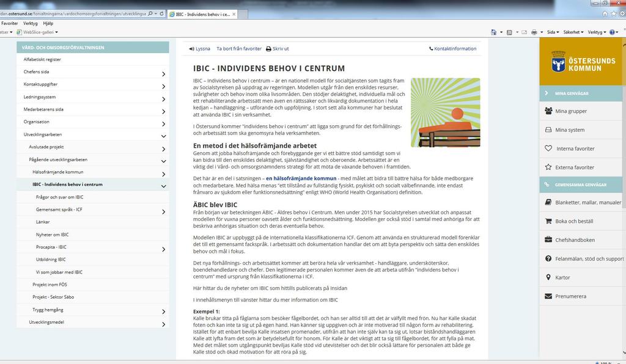Screen dimensions: 626x364
Task: Open Vi som jobbar med IBIC
Action: point(59,272)
